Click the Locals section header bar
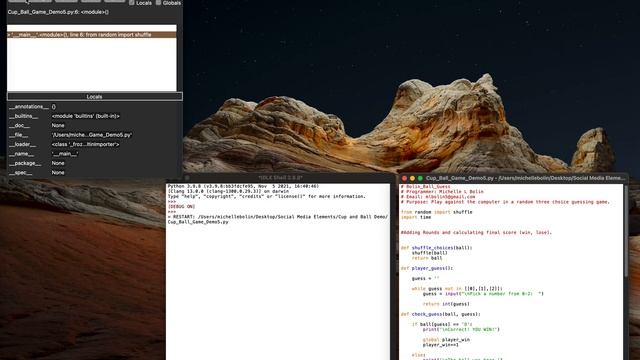The image size is (640, 360). click(95, 97)
